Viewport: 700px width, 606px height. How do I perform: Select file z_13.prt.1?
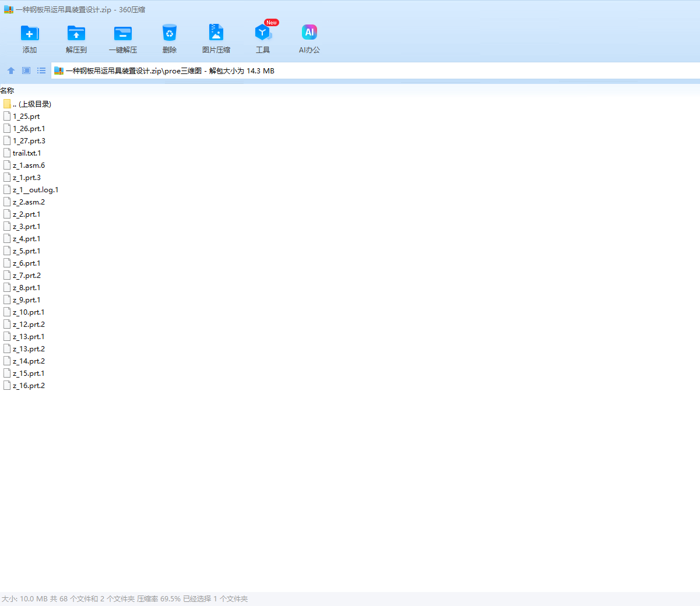(x=24, y=336)
